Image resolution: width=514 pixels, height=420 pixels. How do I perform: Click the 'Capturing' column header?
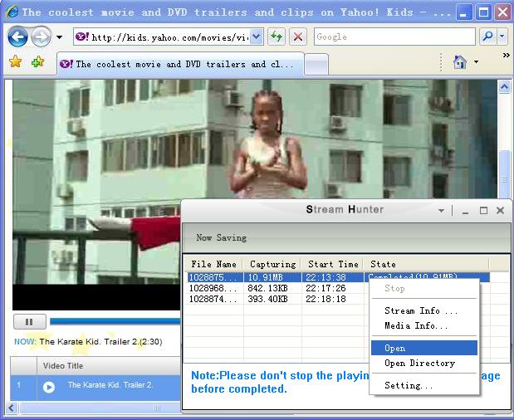(x=272, y=264)
